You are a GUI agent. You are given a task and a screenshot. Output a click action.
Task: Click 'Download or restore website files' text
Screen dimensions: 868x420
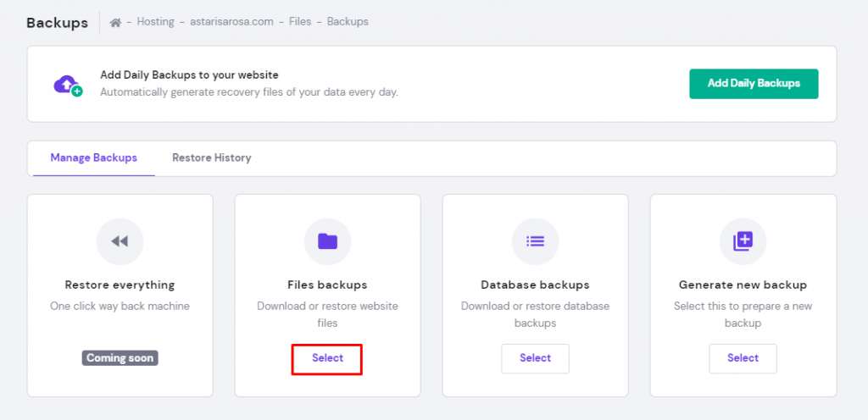[x=327, y=314]
